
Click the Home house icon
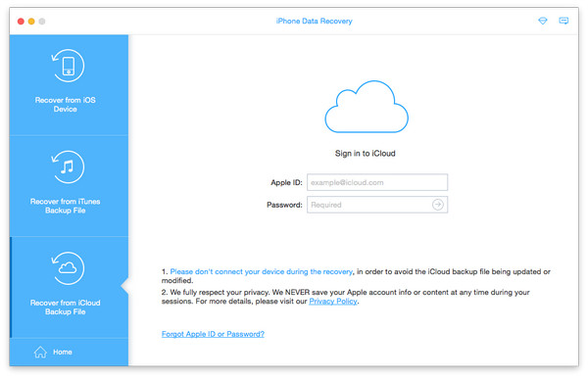[40, 352]
